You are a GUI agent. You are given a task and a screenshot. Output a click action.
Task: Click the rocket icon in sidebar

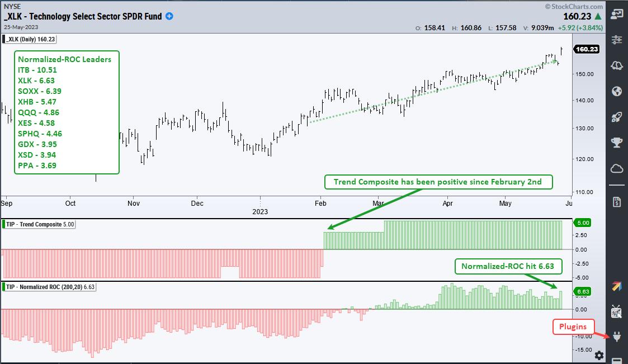(617, 117)
